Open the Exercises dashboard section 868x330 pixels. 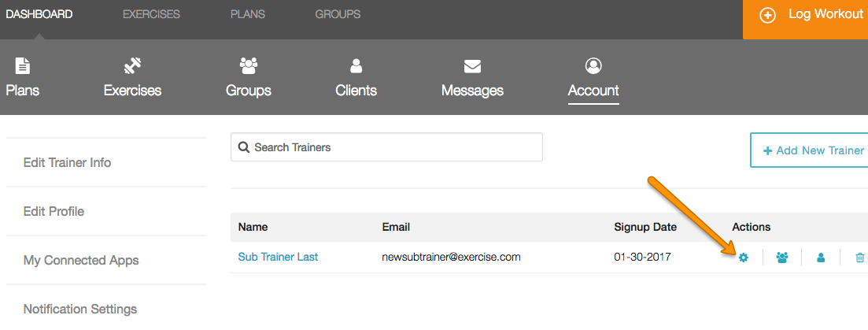132,77
